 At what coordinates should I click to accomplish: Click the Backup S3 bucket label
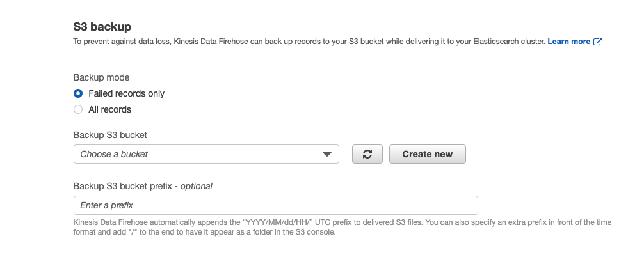point(110,135)
